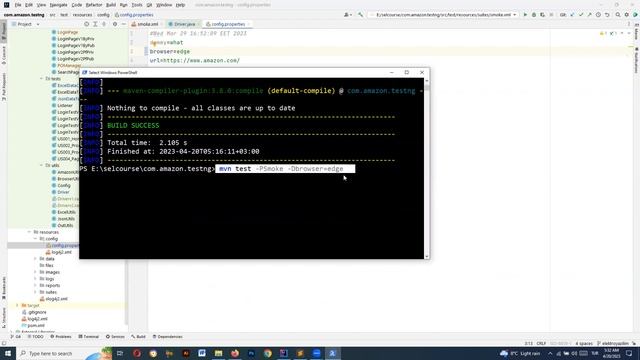Viewport: 640px width, 360px height.
Task: Open the Navigate menu
Action: pos(58,5)
